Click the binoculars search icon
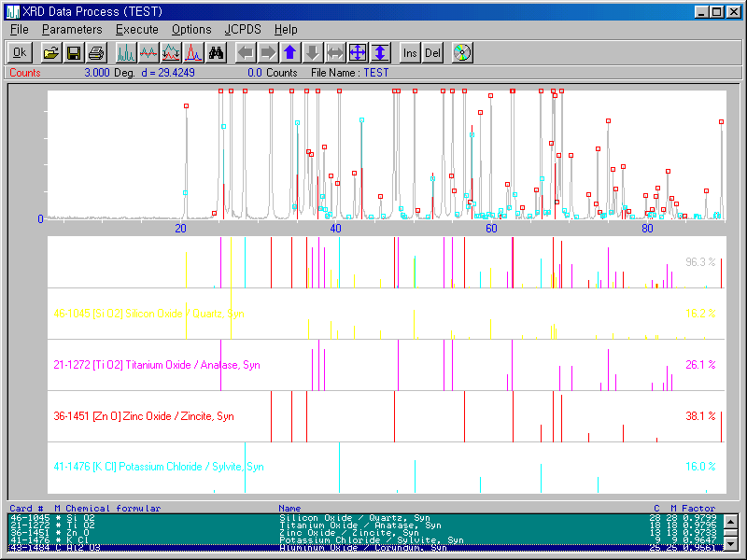Viewport: 747px width, 560px height. click(x=216, y=52)
